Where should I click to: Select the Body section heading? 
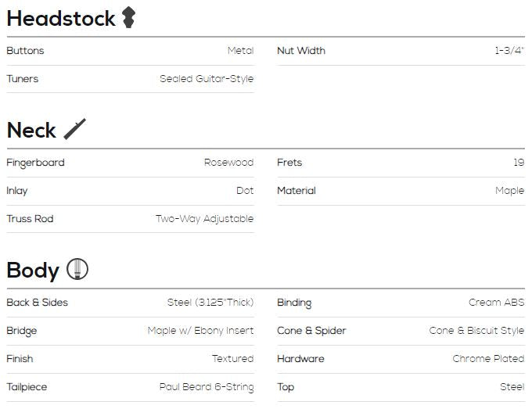[33, 271]
